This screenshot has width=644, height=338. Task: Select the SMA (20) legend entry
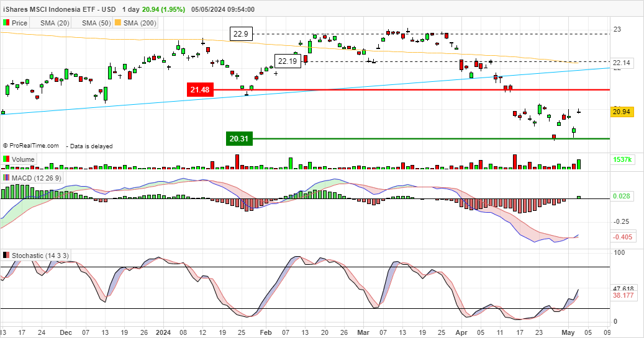(x=55, y=23)
